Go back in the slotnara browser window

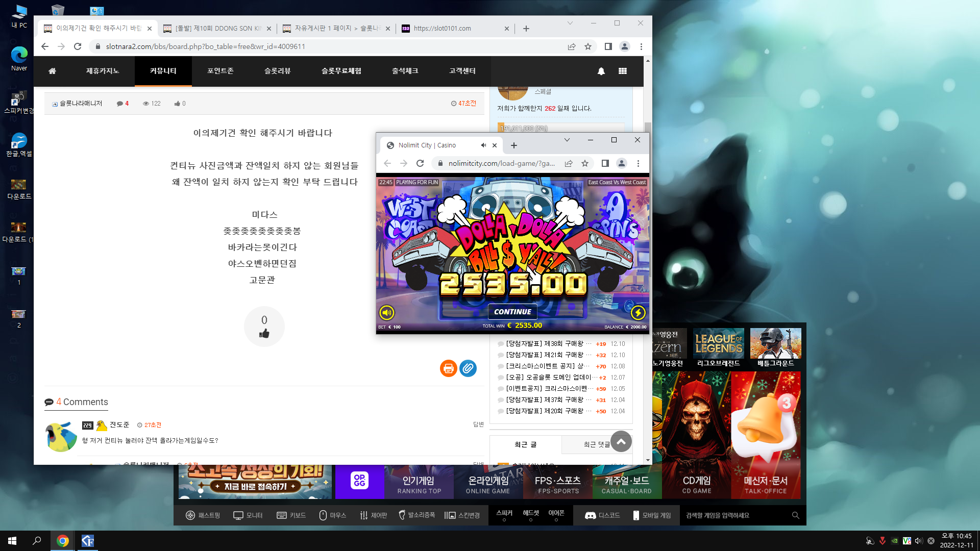click(45, 46)
